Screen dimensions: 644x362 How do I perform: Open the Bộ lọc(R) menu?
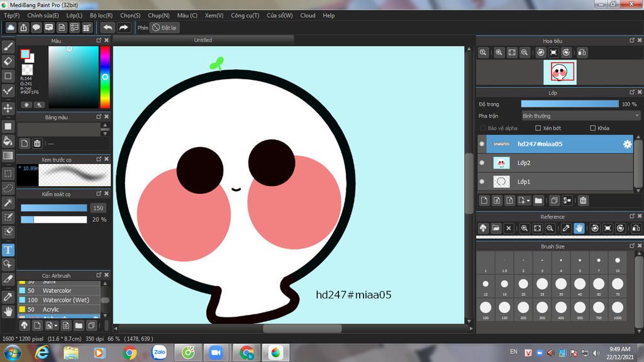[101, 16]
